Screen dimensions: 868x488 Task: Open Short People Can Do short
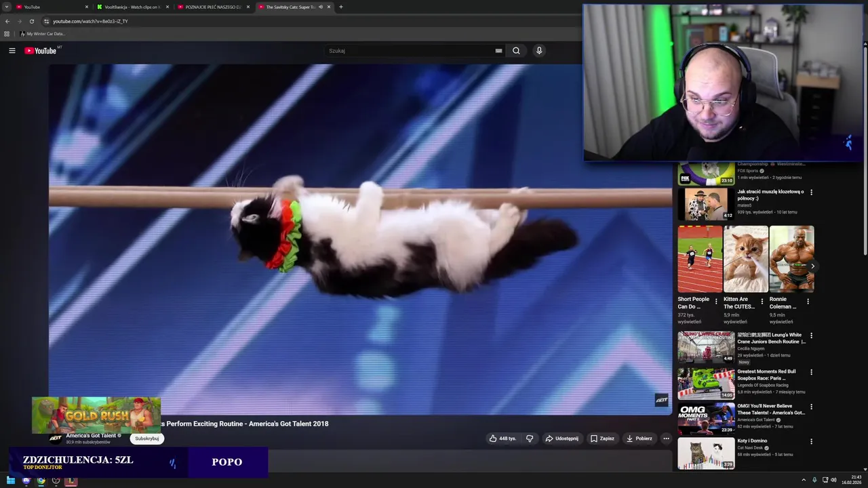pos(700,259)
